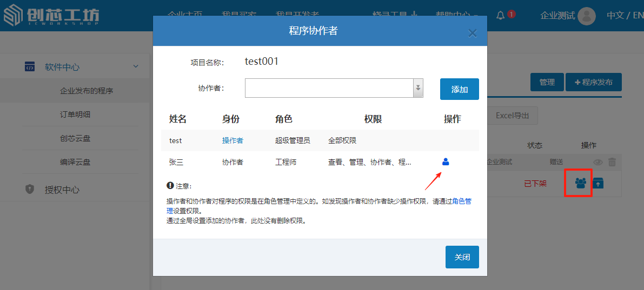Select 创芯云盘 in the sidebar
The width and height of the screenshot is (644, 290).
point(75,138)
